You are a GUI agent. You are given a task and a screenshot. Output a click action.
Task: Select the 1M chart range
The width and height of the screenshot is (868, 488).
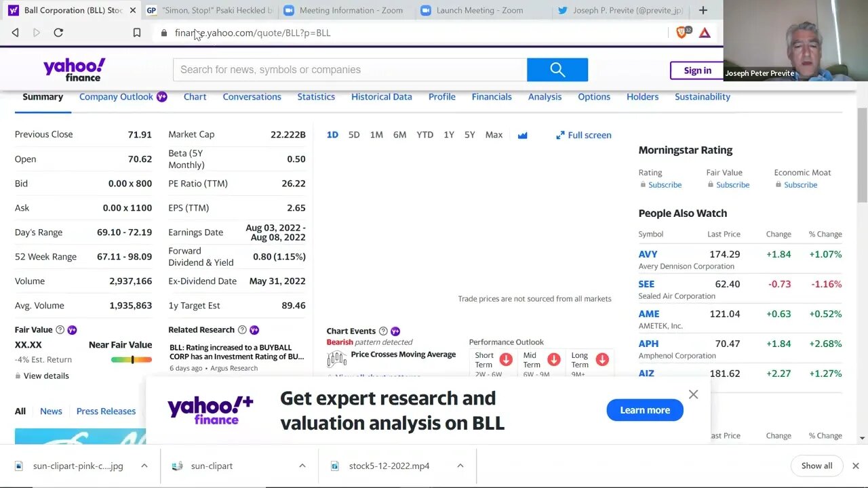point(376,135)
